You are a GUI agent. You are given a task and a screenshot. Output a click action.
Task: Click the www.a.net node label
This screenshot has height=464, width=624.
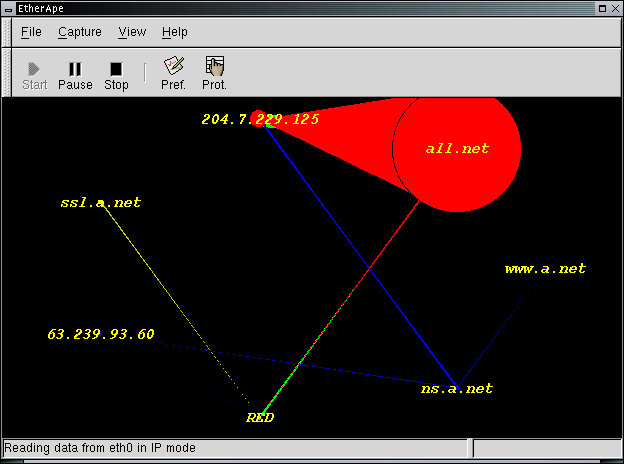point(545,269)
